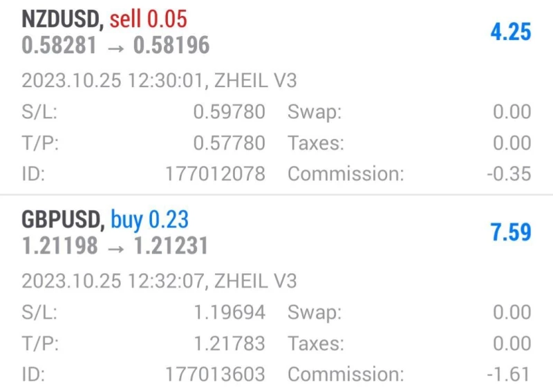Select the stop loss value 1.19694
Viewport: 553px width, 392px height.
229,312
